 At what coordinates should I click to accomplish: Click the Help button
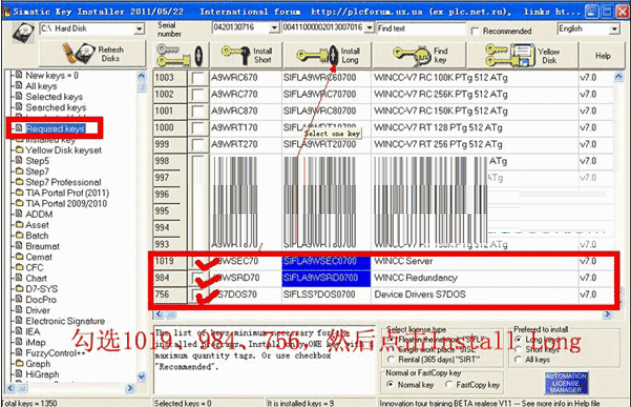point(602,56)
